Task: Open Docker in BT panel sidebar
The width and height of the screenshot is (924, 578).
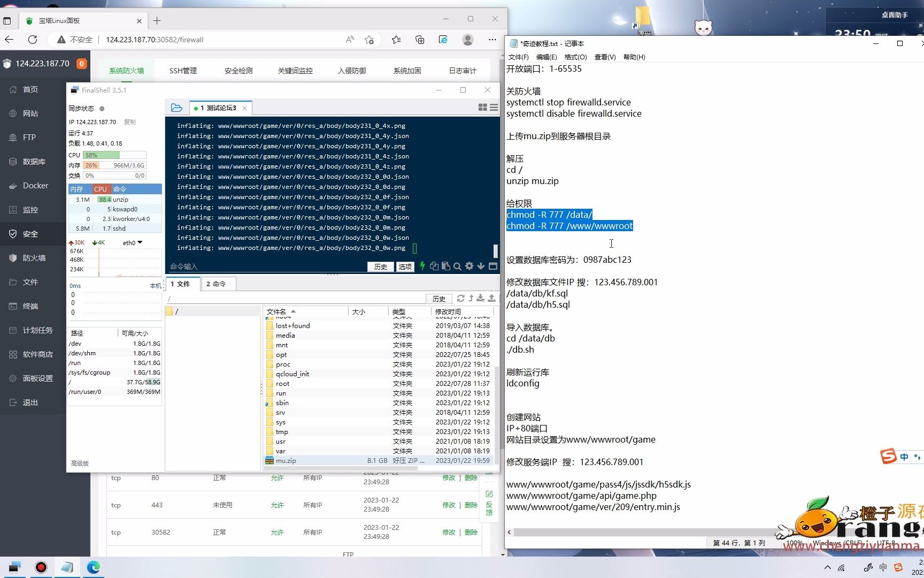Action: tap(35, 186)
